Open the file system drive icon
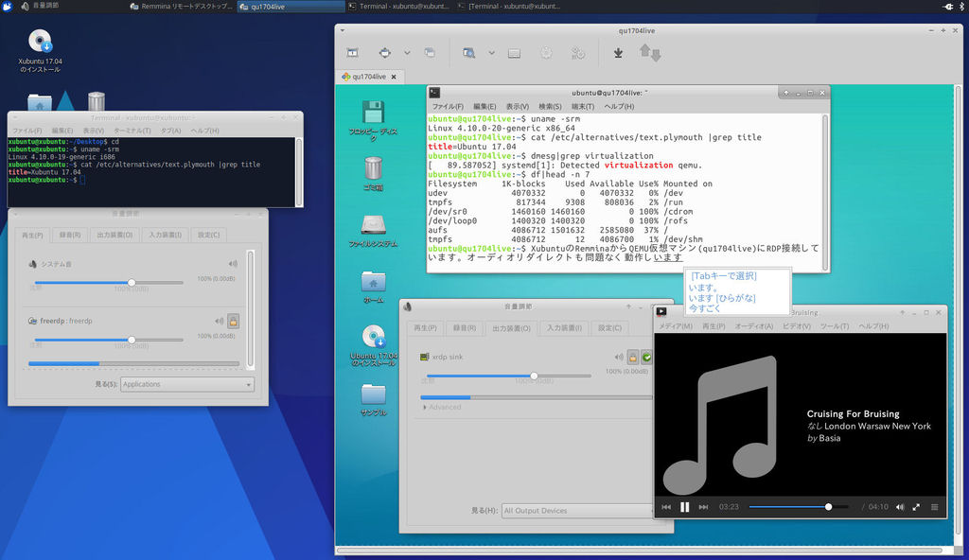Viewport: 969px width, 560px height. [373, 225]
